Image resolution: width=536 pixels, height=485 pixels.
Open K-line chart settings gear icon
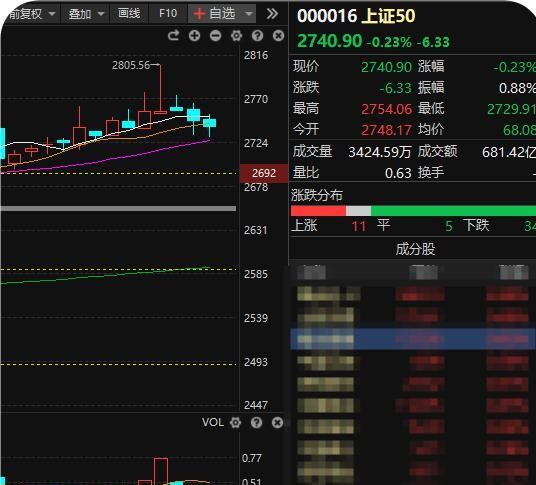(x=236, y=36)
